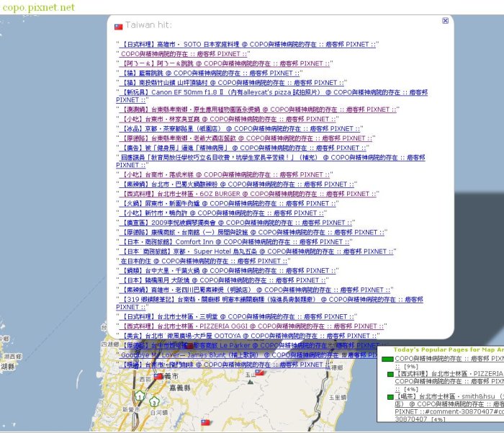Open the 【麻辣鍋】台北市 巴蜀 link
The image size is (504, 433).
(x=237, y=184)
